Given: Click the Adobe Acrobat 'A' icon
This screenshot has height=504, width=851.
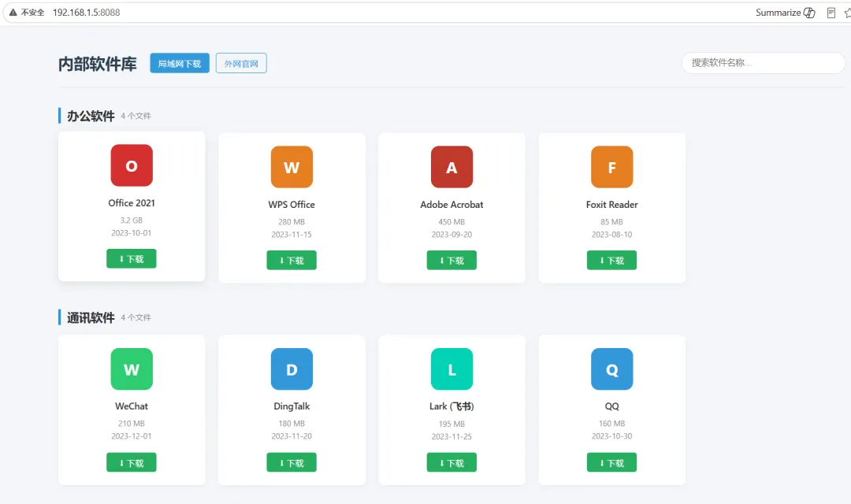Looking at the screenshot, I should point(452,167).
